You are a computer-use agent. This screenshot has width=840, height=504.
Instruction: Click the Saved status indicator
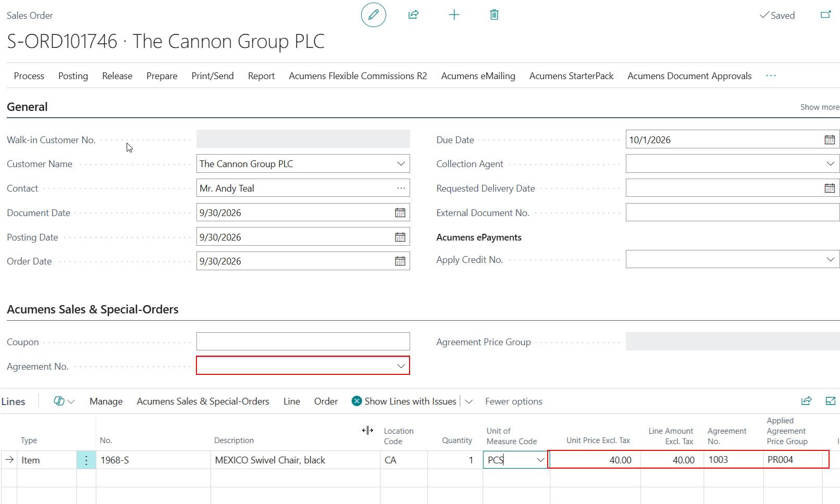click(777, 15)
